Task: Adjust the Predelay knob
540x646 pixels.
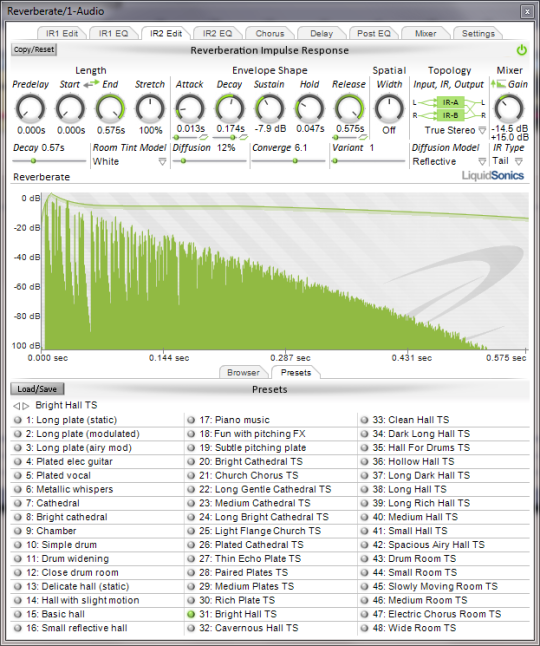Action: 30,109
